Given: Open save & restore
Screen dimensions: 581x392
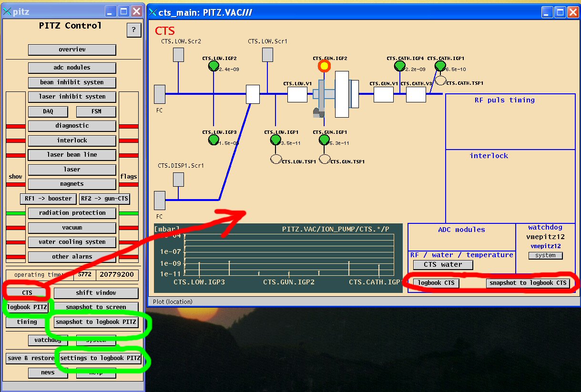Looking at the screenshot, I should coord(30,358).
